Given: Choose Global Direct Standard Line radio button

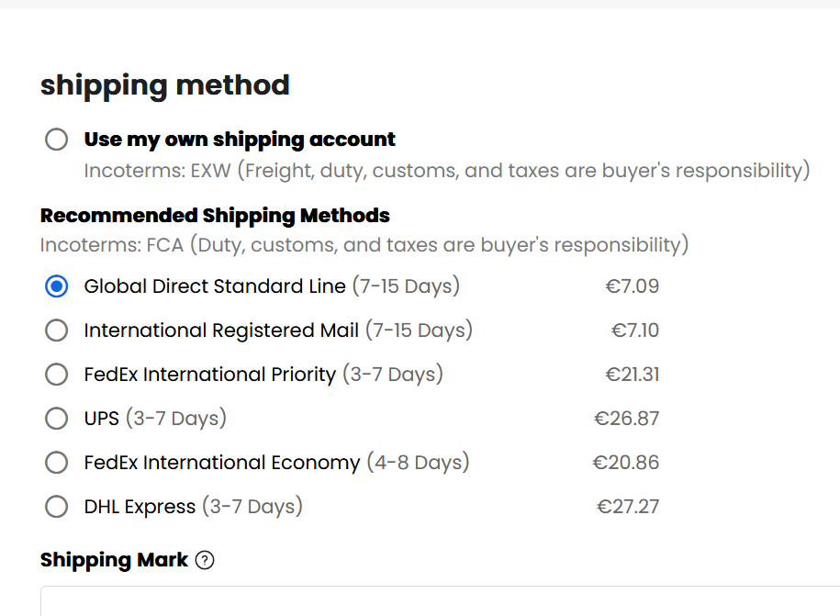Looking at the screenshot, I should point(56,286).
